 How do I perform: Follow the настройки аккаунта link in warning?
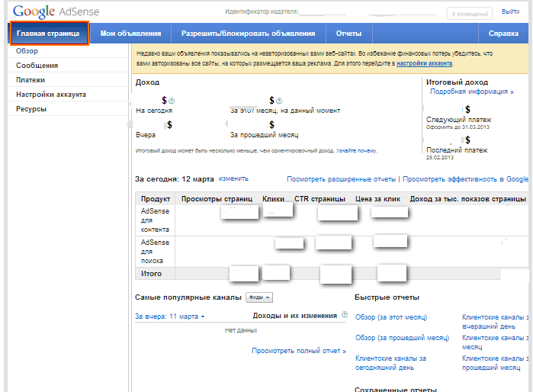coord(424,63)
